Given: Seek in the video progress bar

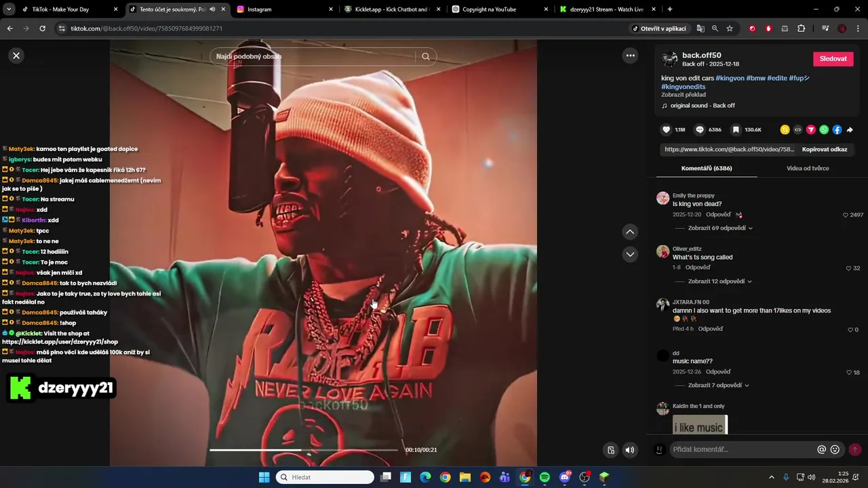Looking at the screenshot, I should point(303,449).
